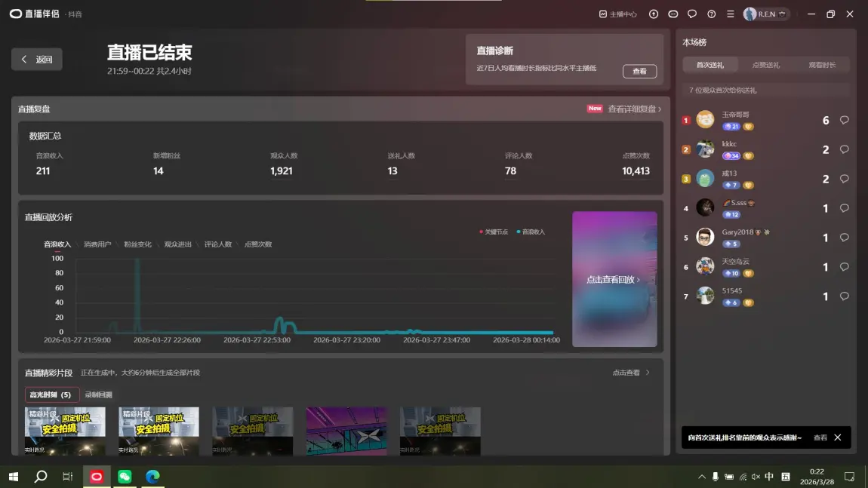
Task: Open the help question mark icon
Action: pyautogui.click(x=711, y=14)
